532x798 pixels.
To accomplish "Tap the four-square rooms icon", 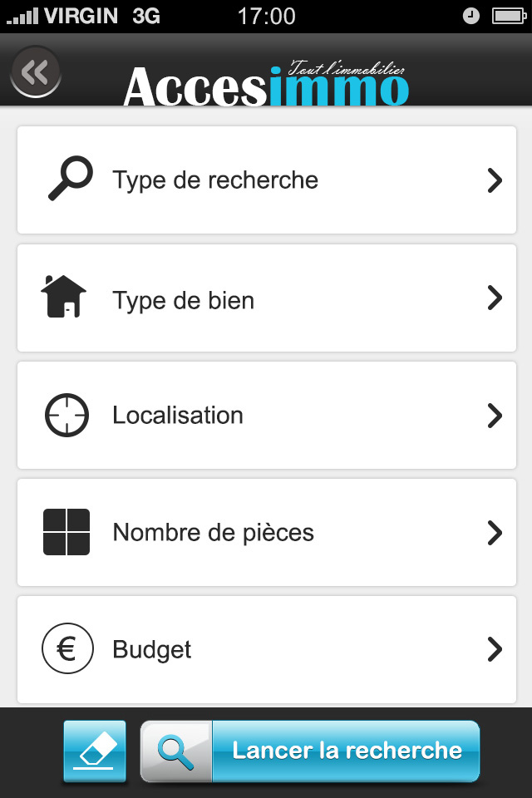I will pyautogui.click(x=66, y=532).
